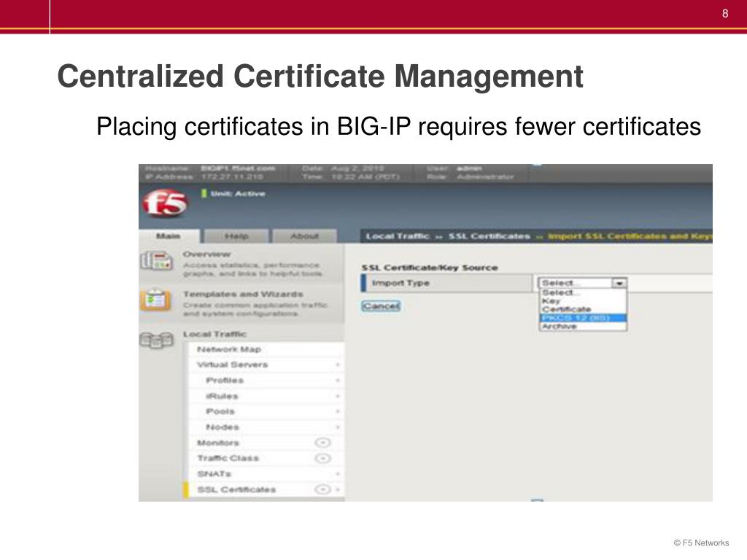Expand SNATs submenu arrow
Screen dimensions: 747x560
click(338, 474)
